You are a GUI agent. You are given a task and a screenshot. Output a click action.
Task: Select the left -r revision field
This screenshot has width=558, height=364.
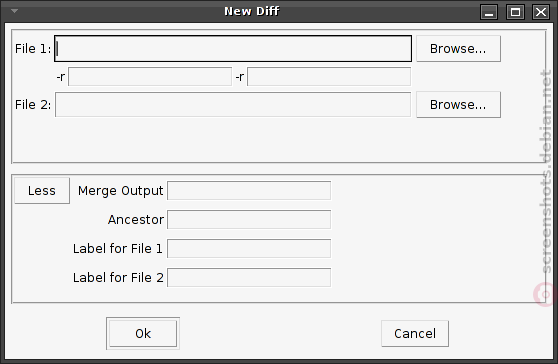150,77
